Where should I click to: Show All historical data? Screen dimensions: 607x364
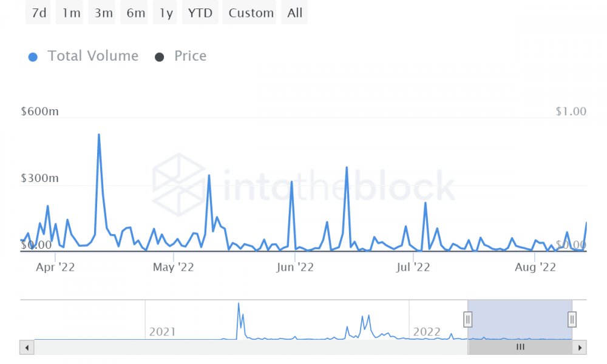pyautogui.click(x=294, y=13)
